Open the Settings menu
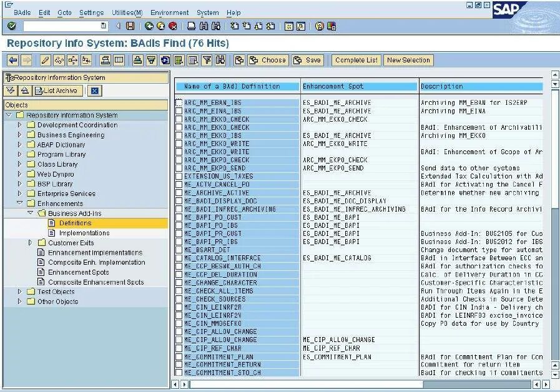 pos(91,12)
